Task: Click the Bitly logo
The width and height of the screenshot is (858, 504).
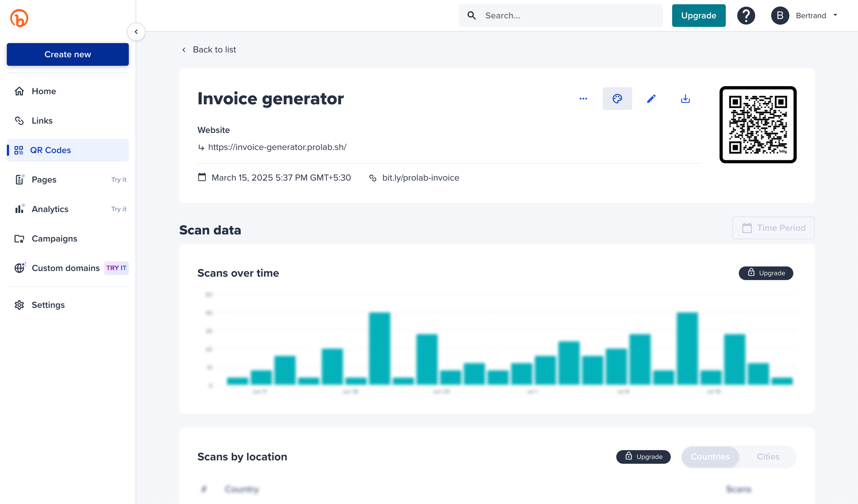Action: (x=19, y=18)
